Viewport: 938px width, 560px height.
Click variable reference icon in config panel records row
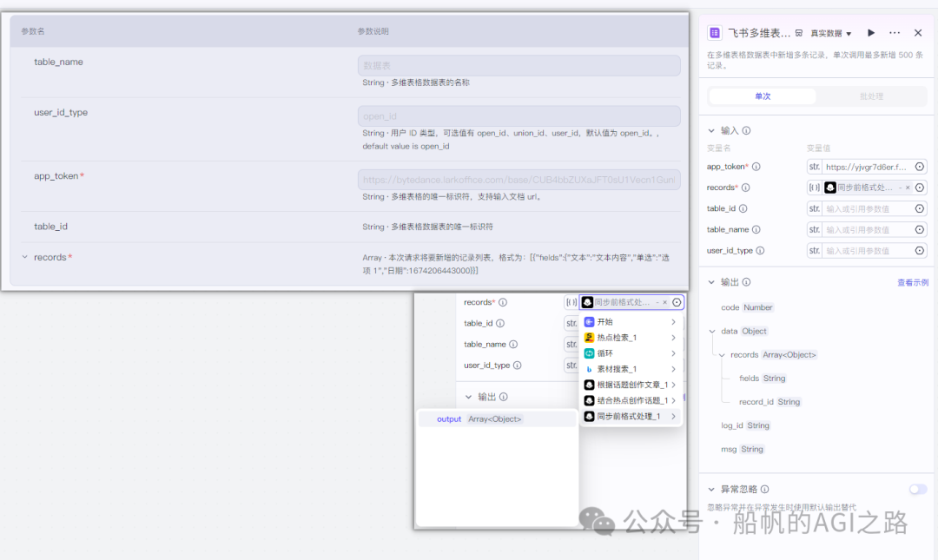point(920,188)
